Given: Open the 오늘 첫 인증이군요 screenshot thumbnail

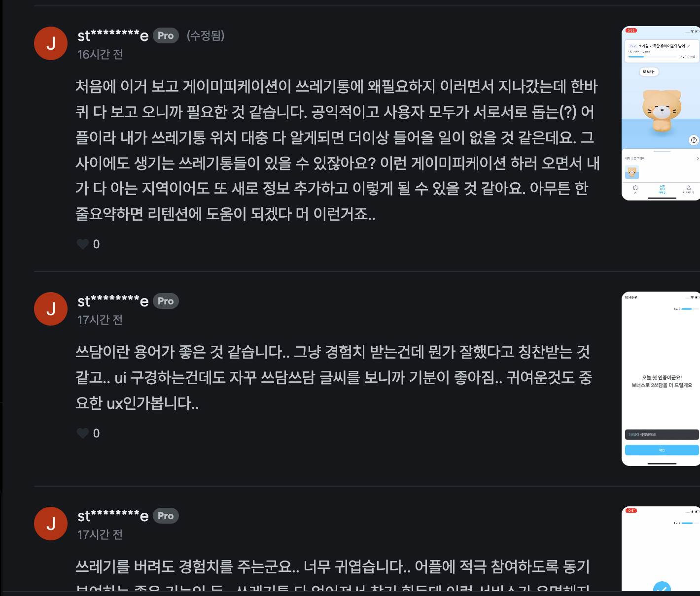Looking at the screenshot, I should 661,379.
